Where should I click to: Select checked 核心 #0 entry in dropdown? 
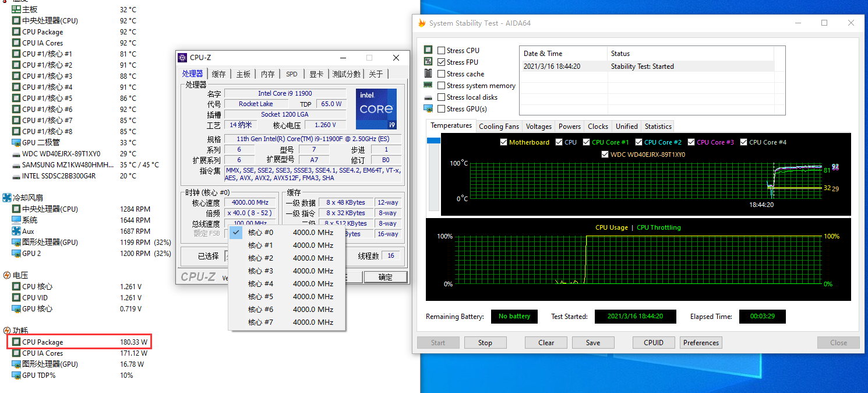click(x=287, y=232)
